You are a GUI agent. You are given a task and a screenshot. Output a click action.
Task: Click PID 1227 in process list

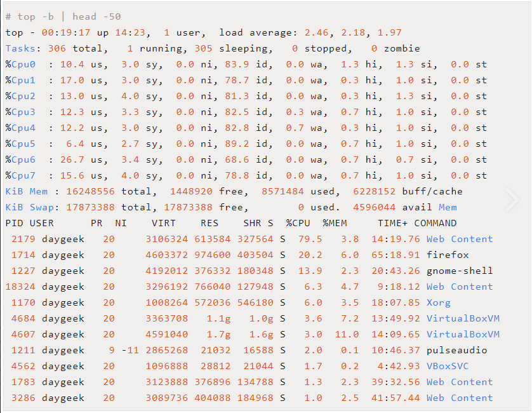pos(23,271)
